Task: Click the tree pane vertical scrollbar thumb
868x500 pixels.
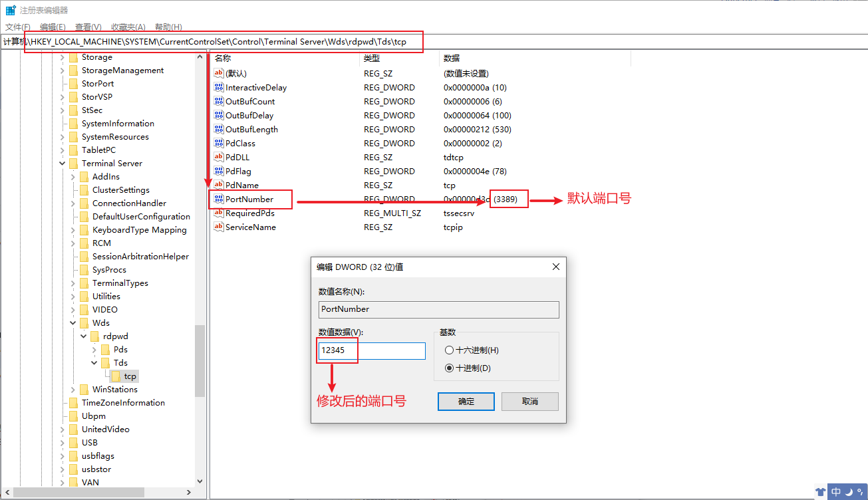Action: (x=200, y=360)
